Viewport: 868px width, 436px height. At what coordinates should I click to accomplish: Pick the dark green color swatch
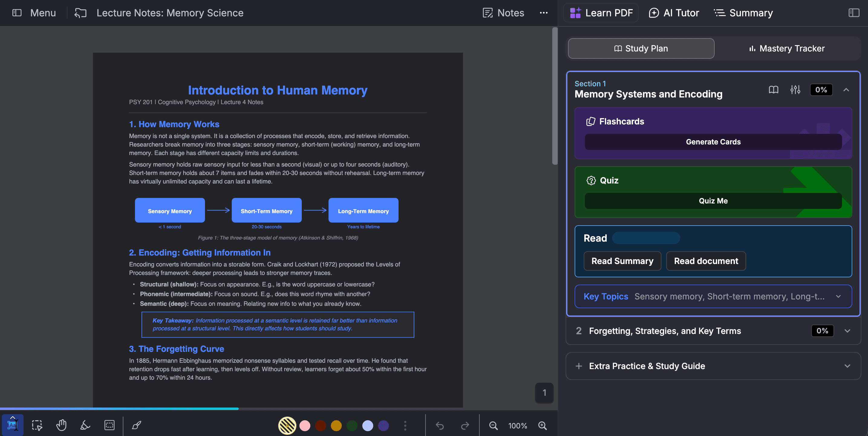(352, 425)
